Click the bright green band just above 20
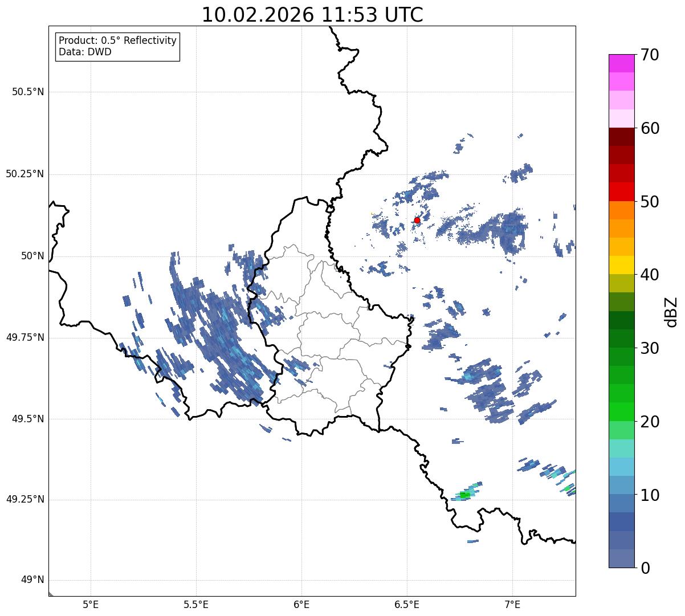 coord(622,411)
